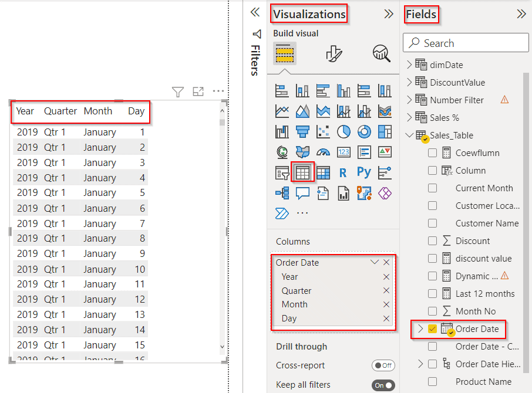The width and height of the screenshot is (532, 393).
Task: Open focus mode for the table
Action: point(198,91)
